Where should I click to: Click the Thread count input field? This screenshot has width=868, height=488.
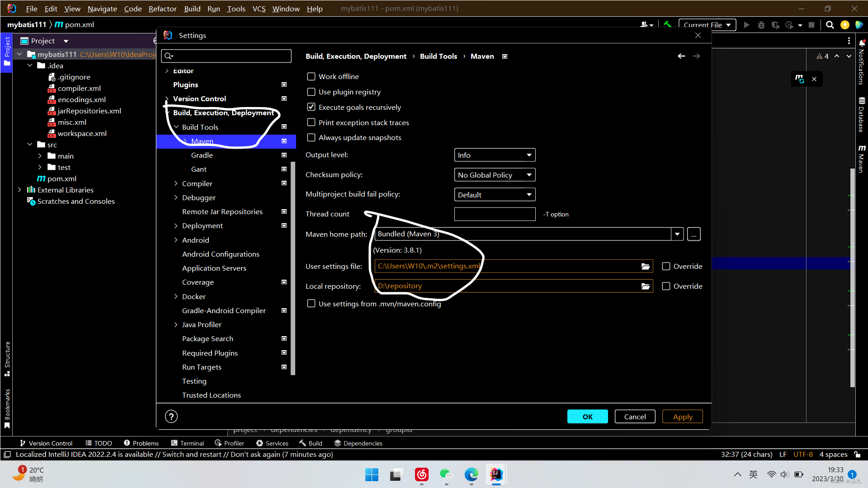495,214
